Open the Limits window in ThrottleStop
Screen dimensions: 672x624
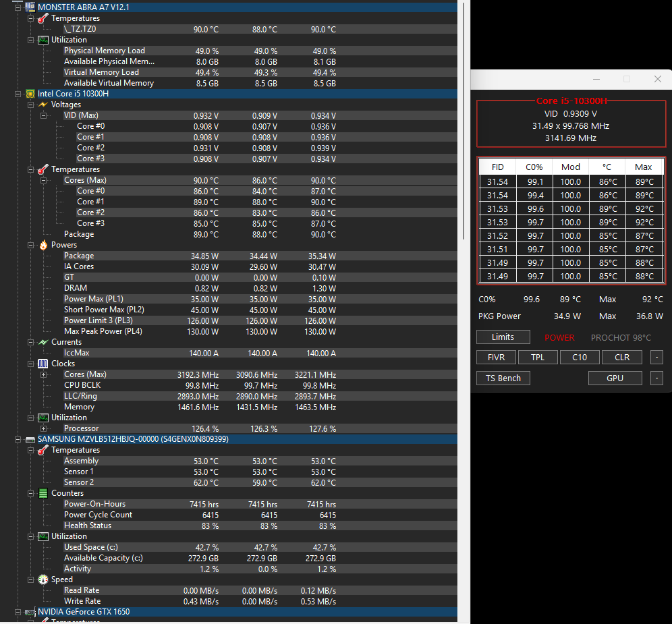click(503, 337)
